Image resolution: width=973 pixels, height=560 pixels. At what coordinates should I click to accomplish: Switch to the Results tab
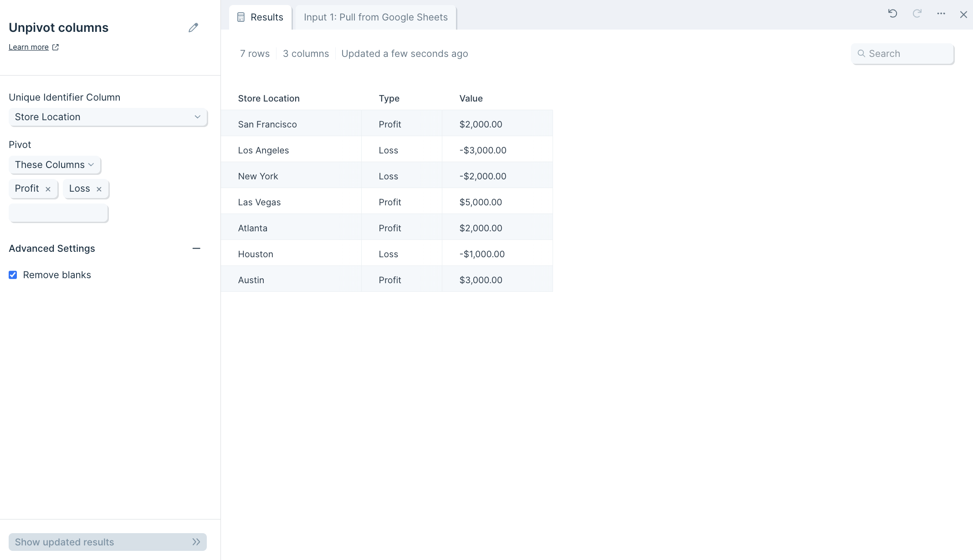click(x=261, y=17)
